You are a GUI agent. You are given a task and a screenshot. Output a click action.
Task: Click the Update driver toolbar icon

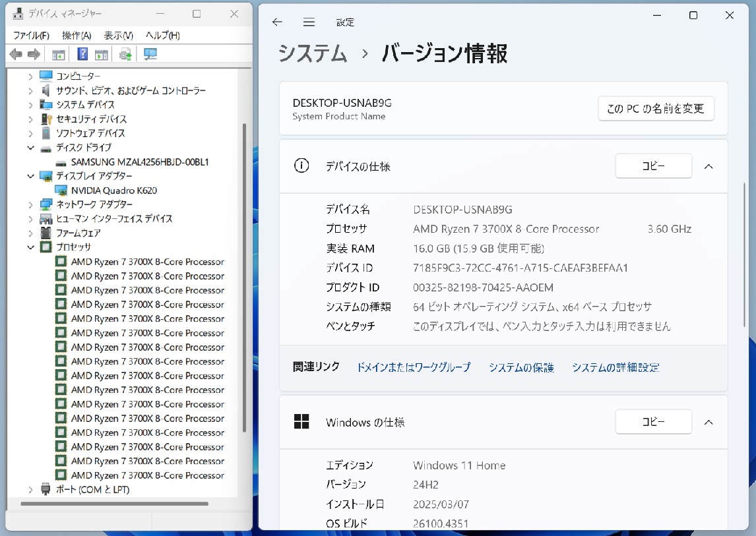125,55
